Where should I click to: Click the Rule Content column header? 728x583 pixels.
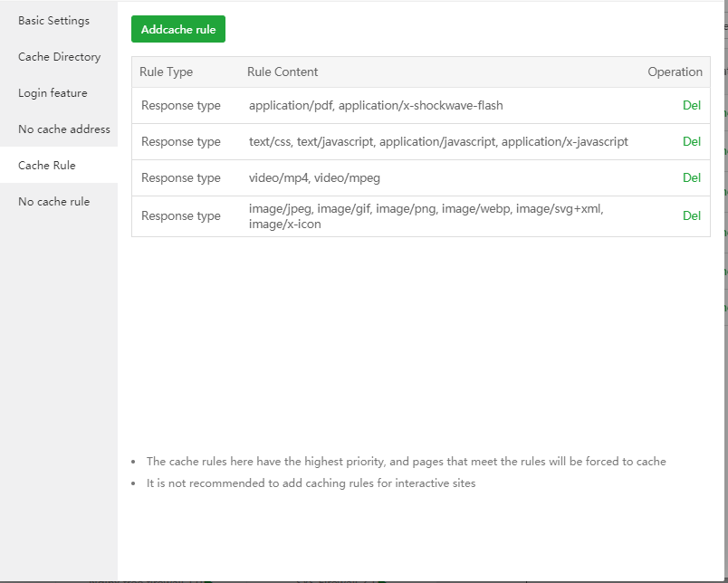coord(283,72)
